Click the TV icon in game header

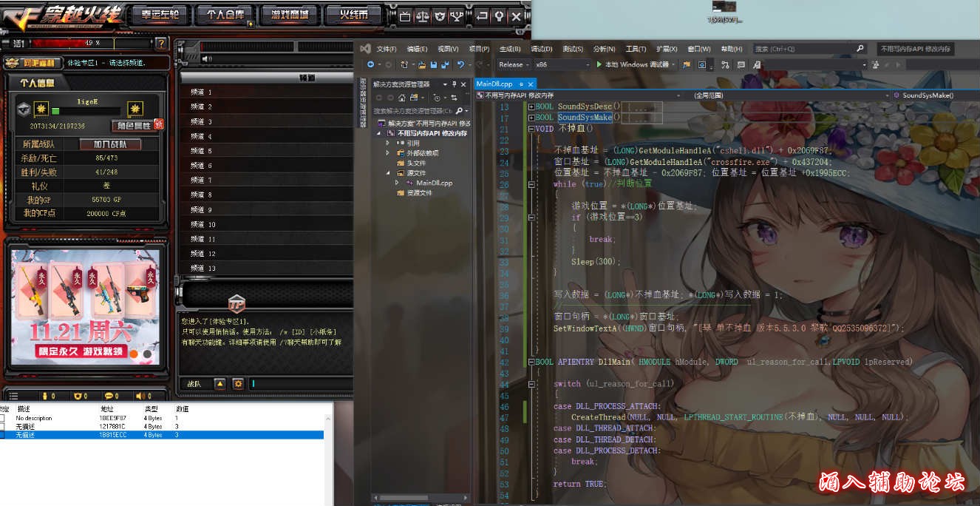(x=404, y=16)
